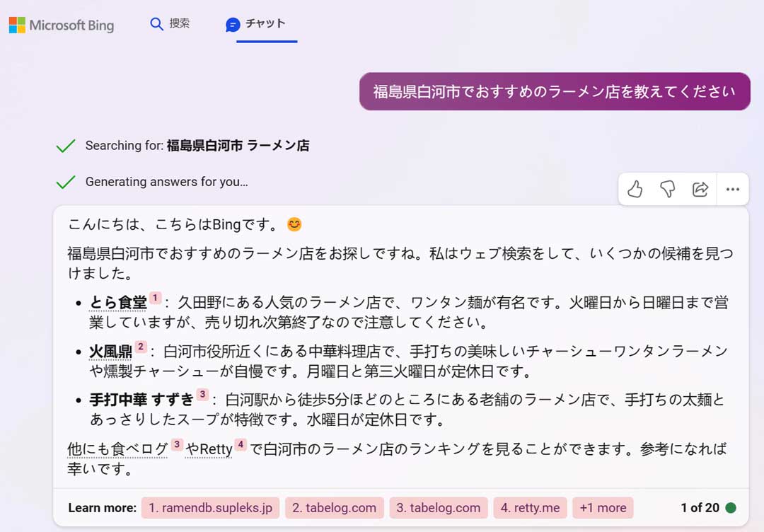Click the share response icon

700,189
